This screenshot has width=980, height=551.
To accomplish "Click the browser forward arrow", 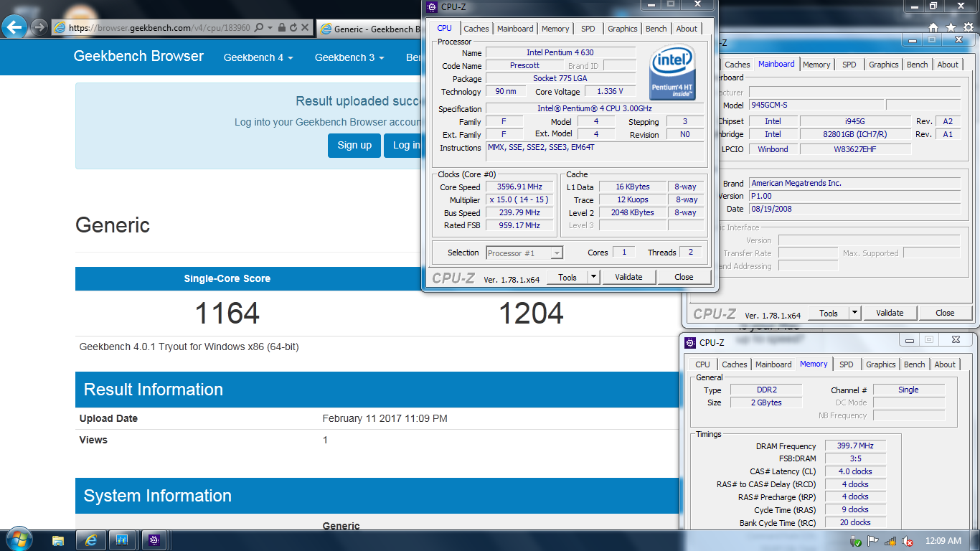I will (39, 27).
